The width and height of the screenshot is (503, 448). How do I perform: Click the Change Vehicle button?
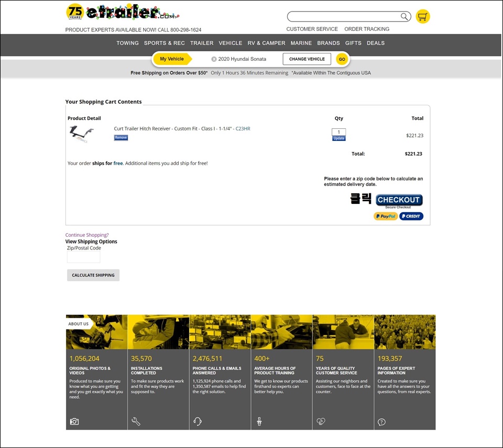point(307,59)
